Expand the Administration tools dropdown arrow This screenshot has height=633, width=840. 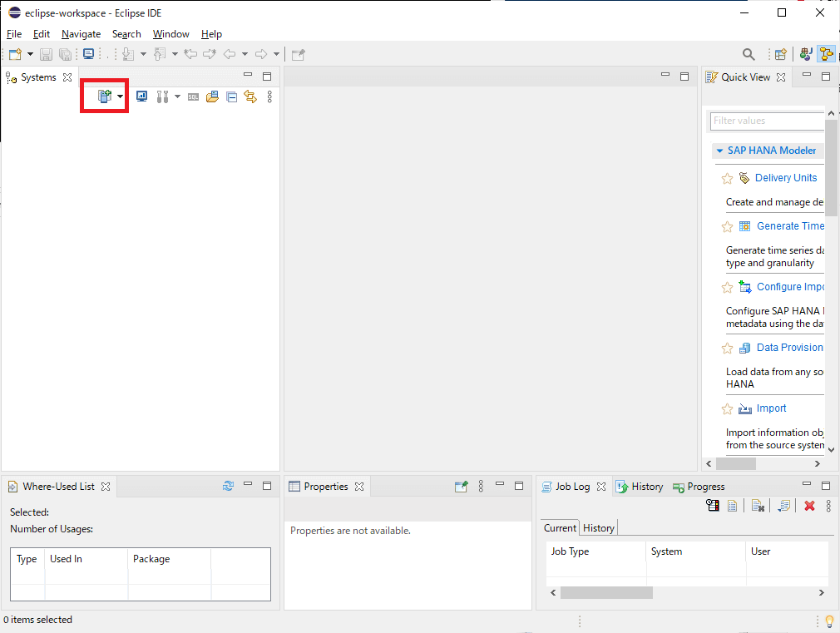[177, 97]
